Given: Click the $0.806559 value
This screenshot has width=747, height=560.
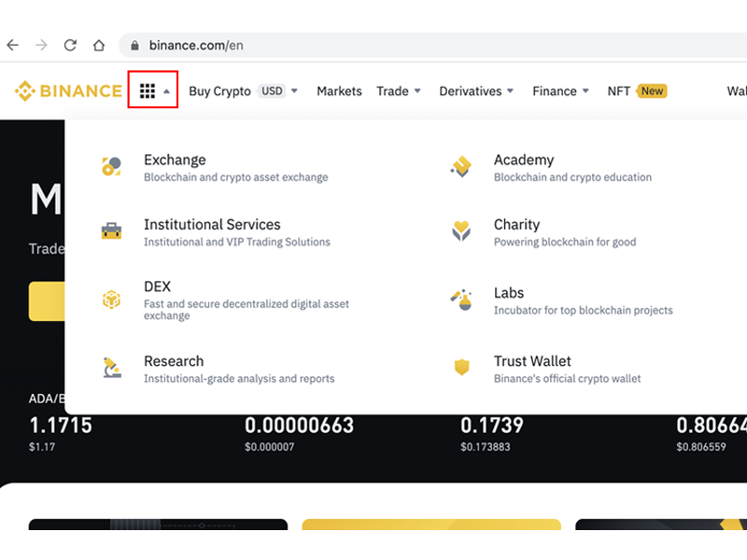Looking at the screenshot, I should pyautogui.click(x=701, y=447).
